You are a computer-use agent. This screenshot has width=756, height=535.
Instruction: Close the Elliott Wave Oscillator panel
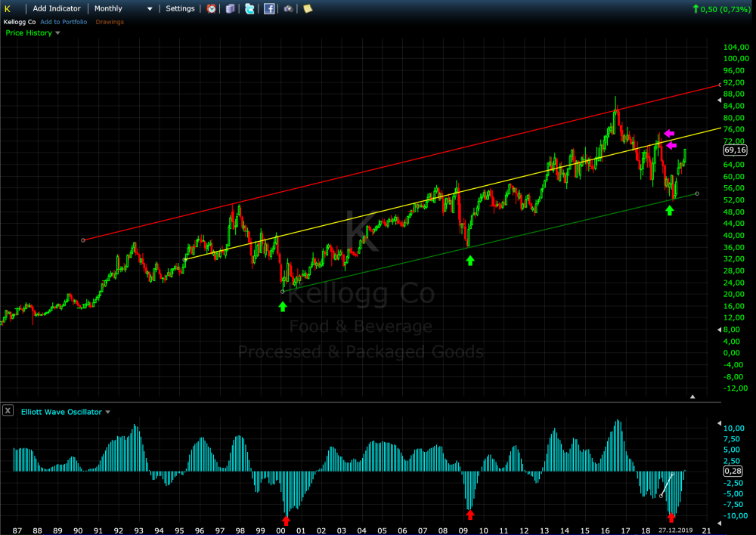(8, 411)
